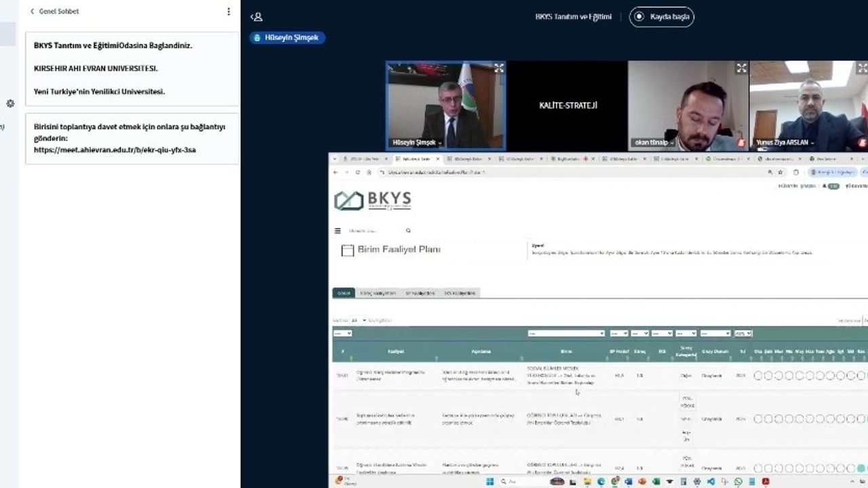Select the Genel tab in BKYS

click(343, 293)
